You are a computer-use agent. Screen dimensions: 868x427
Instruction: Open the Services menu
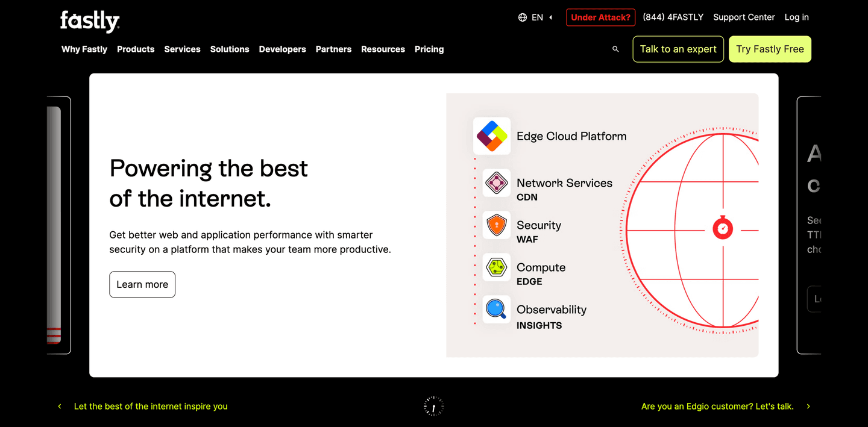point(182,49)
